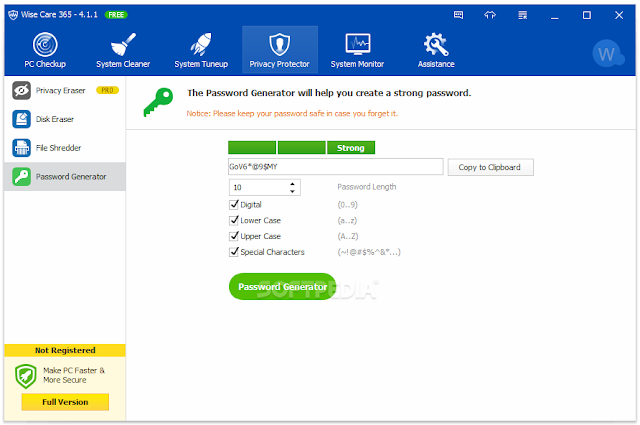This screenshot has width=640, height=425.
Task: Uncheck the Digital checkbox
Action: tap(234, 205)
